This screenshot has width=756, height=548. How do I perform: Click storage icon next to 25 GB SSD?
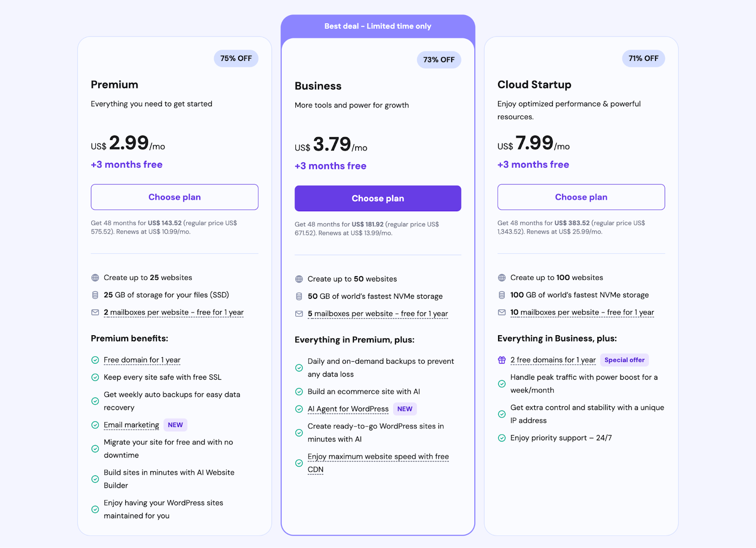click(95, 295)
